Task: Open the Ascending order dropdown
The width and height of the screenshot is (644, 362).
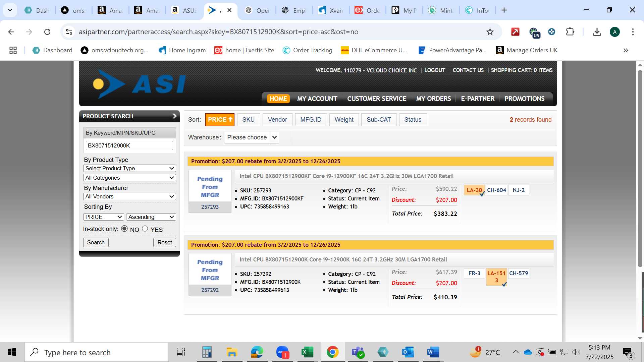Action: [151, 217]
